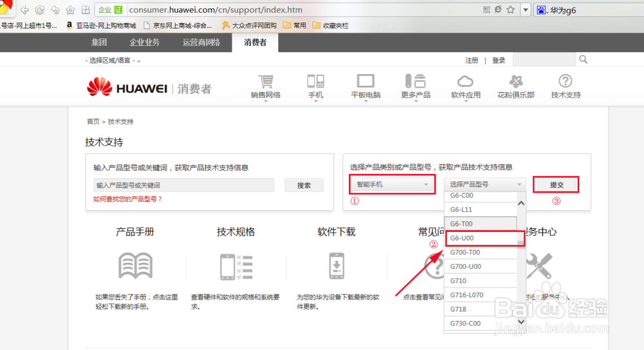
Task: Open the browser grid/apps icon
Action: click(86, 10)
